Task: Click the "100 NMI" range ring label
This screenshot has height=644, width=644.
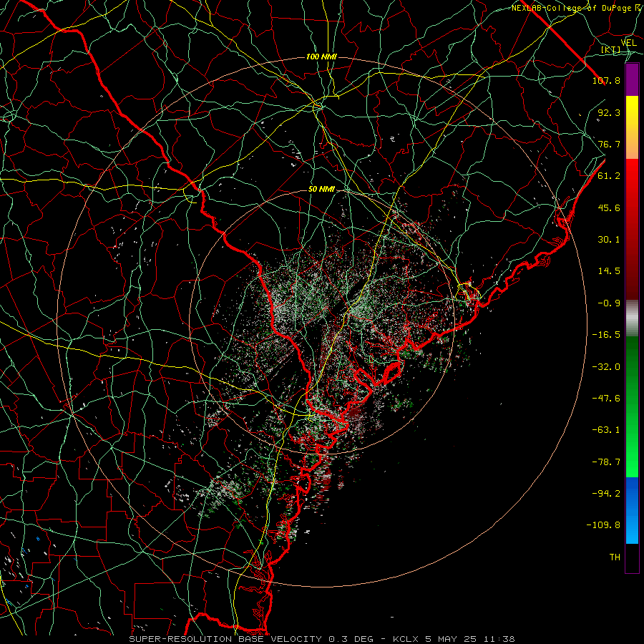Action: point(321,57)
